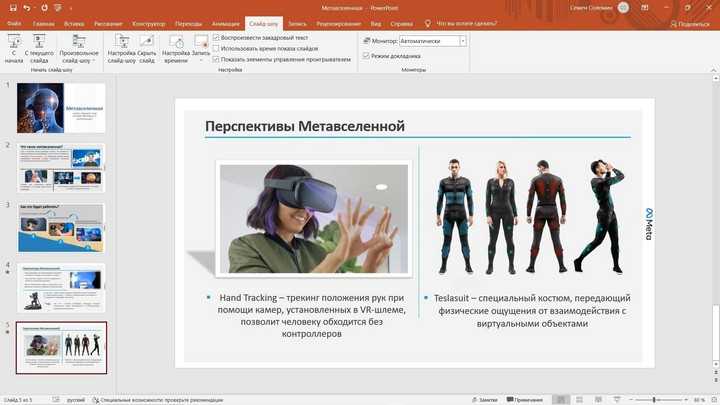Viewport: 720px width, 405px height.
Task: Click the Save icon in title bar
Action: click(11, 7)
